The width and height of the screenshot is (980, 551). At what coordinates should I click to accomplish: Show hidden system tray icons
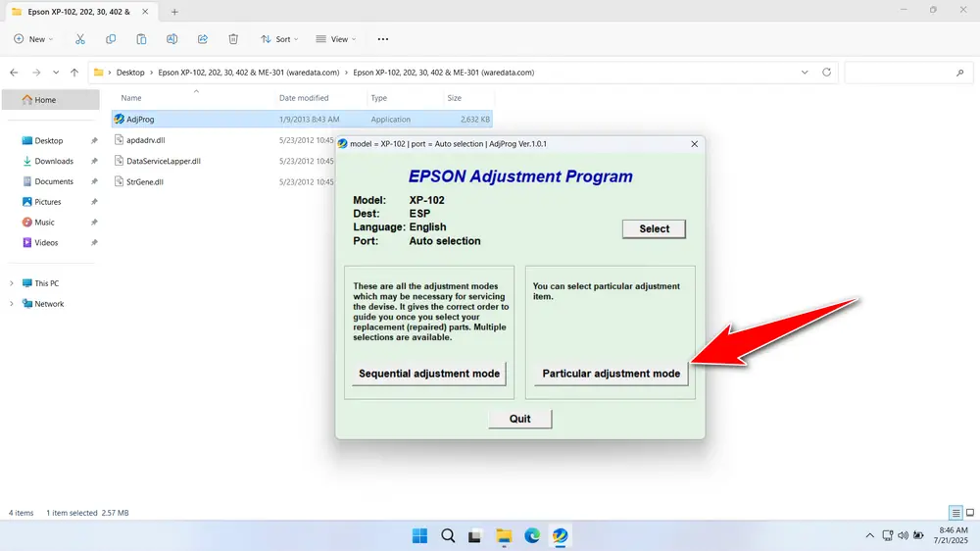coord(869,535)
